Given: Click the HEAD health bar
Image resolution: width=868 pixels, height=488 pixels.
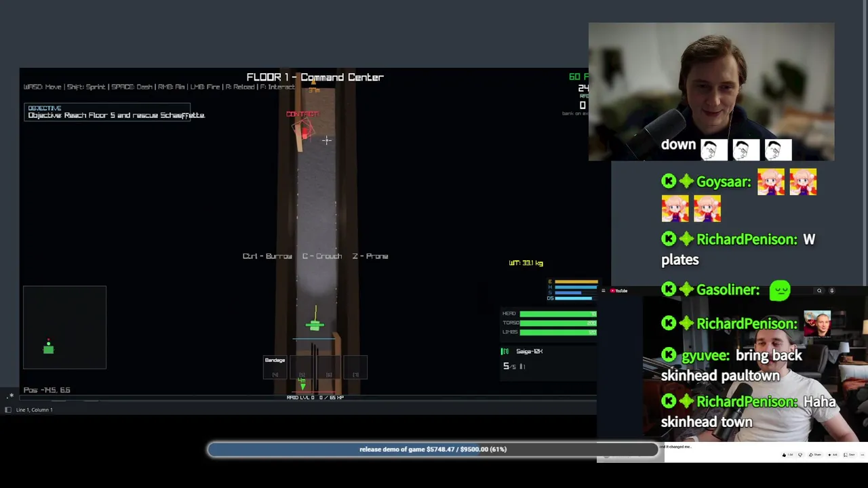Looking at the screenshot, I should pyautogui.click(x=558, y=314).
